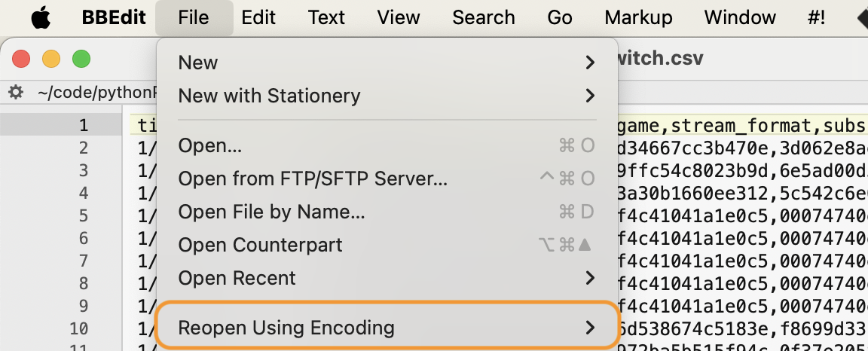Close the window with the red button
Viewport: 868px width, 351px height.
pyautogui.click(x=21, y=59)
